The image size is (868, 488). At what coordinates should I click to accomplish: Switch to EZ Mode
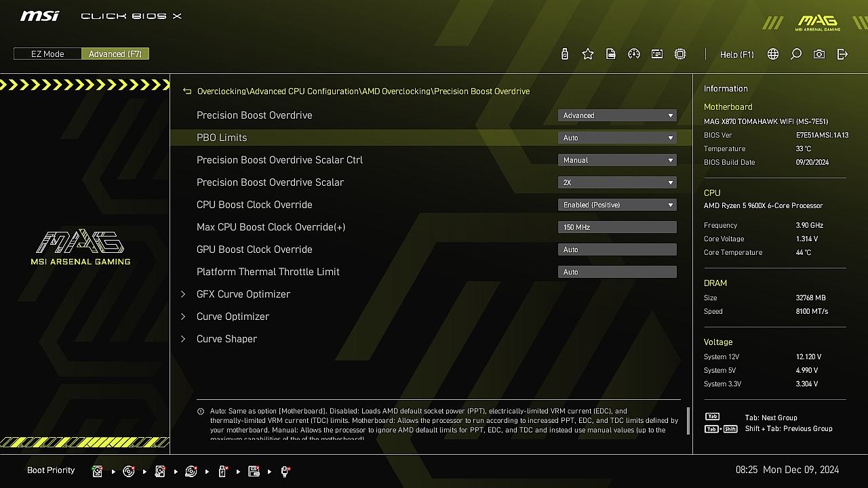click(x=47, y=54)
